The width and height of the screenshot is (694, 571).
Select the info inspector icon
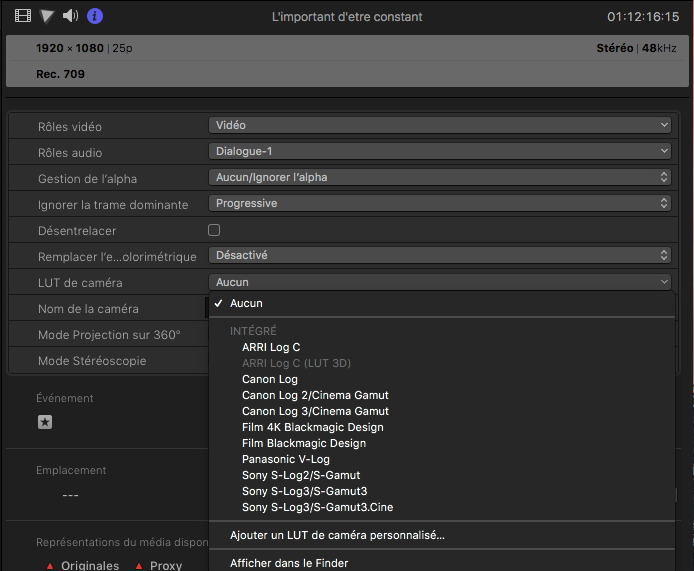(x=95, y=16)
